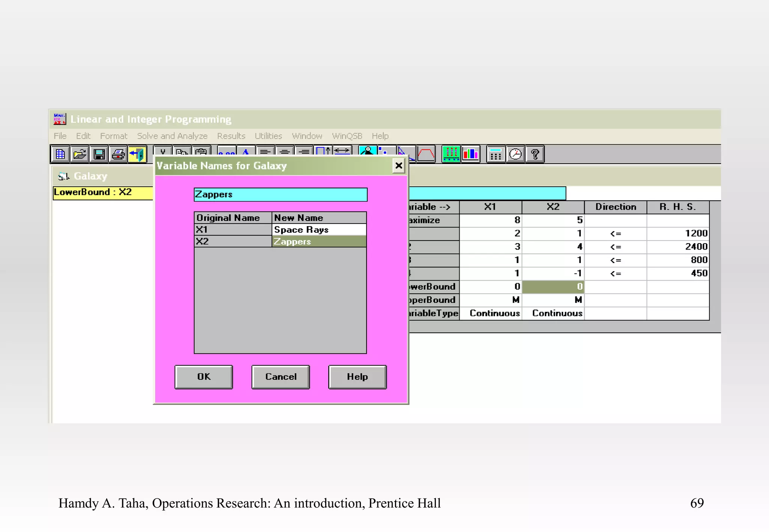Open the Solve and Analyze menu

[172, 136]
